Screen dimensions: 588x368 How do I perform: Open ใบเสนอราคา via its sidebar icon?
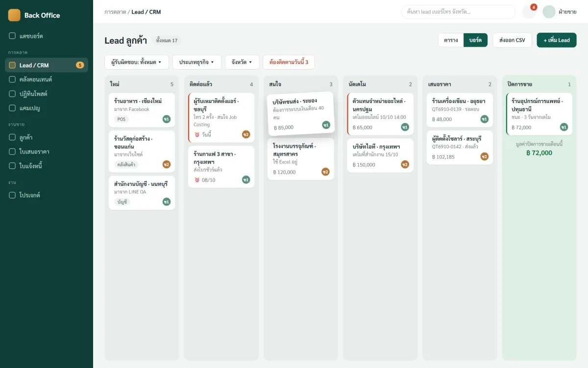pyautogui.click(x=12, y=152)
